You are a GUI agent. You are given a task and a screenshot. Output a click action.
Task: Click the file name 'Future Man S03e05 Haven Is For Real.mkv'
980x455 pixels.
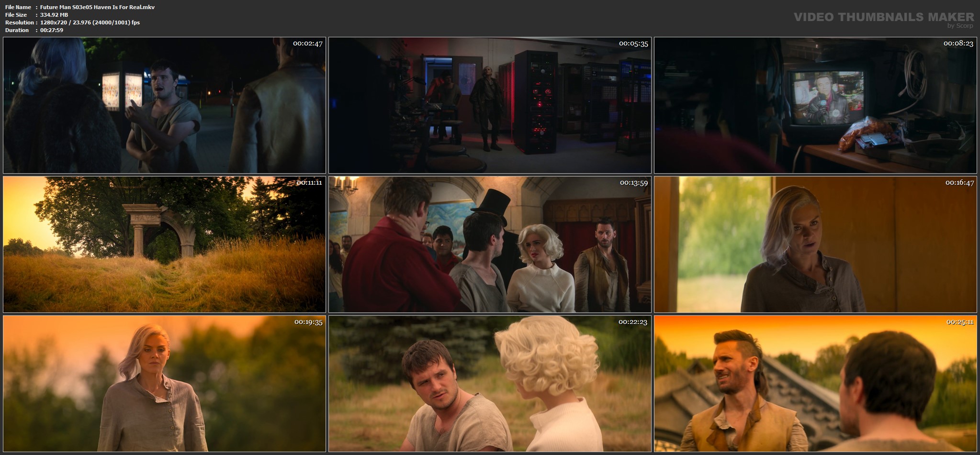pos(97,7)
